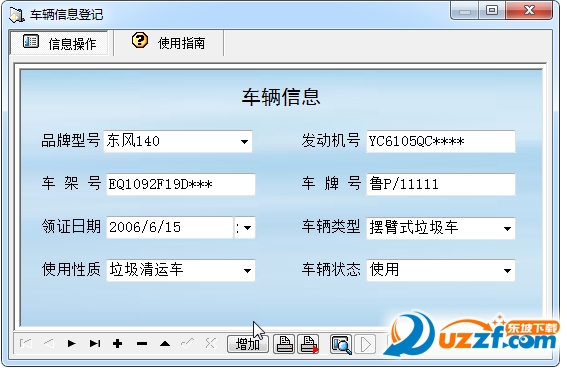Click the 增加 button
Image resolution: width=567 pixels, height=373 pixels.
pos(248,344)
